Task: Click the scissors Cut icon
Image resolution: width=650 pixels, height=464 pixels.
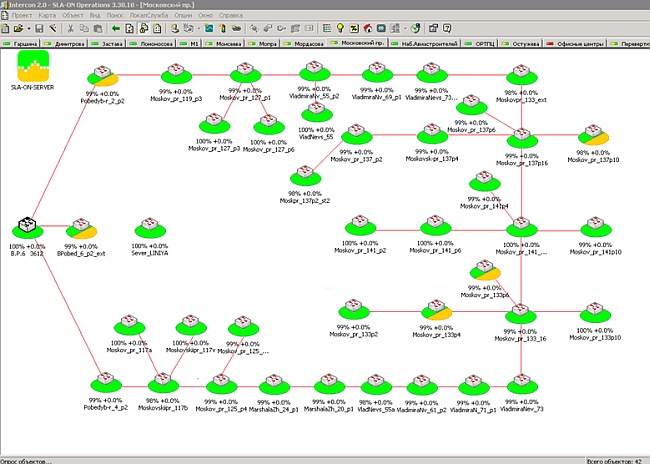Action: 70,29
